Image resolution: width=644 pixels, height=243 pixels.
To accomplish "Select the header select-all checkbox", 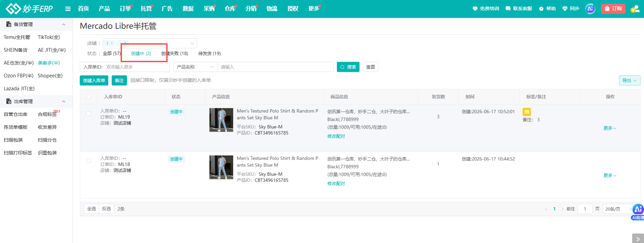I will [89, 97].
